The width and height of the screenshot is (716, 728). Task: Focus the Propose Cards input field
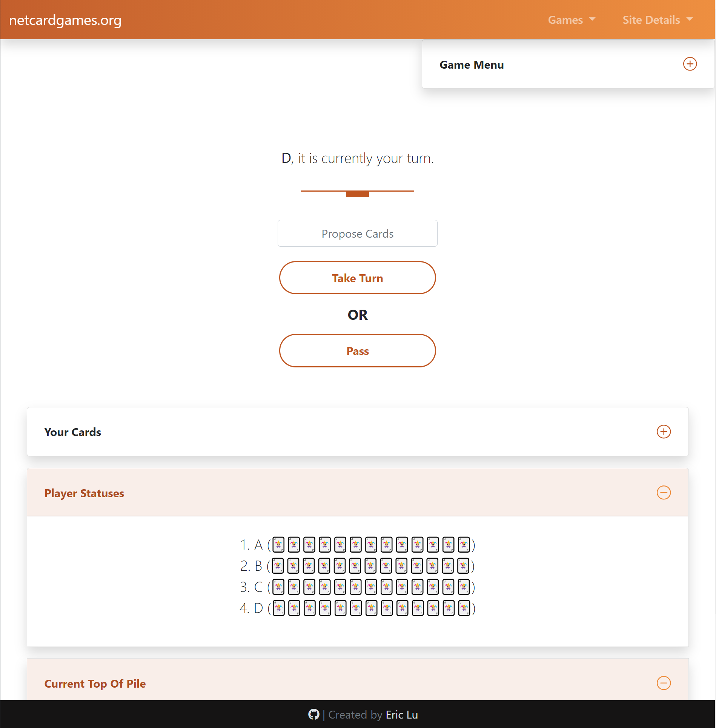357,233
